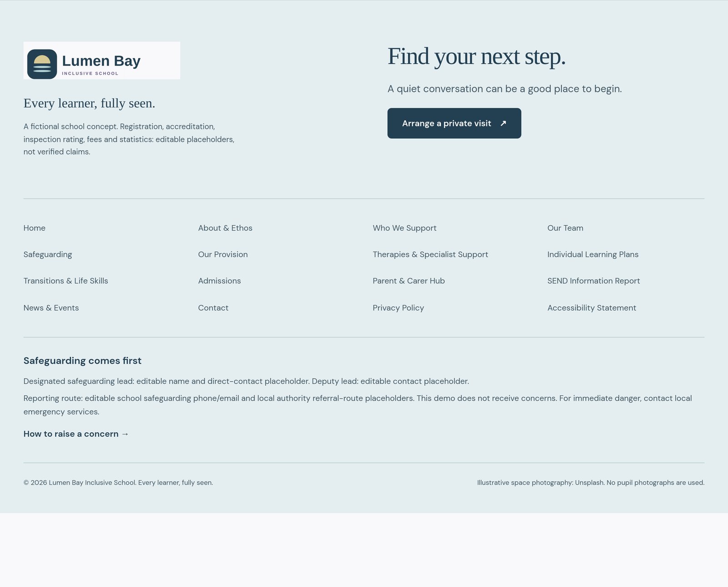Open Transitions & Life Skills
Viewport: 728px width, 587px height.
point(66,281)
